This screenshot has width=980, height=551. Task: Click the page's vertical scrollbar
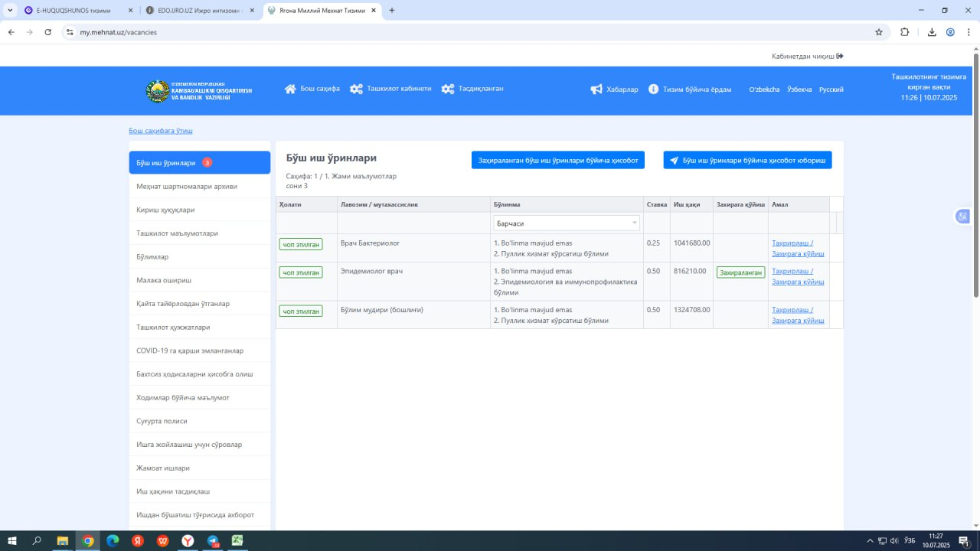(x=975, y=176)
